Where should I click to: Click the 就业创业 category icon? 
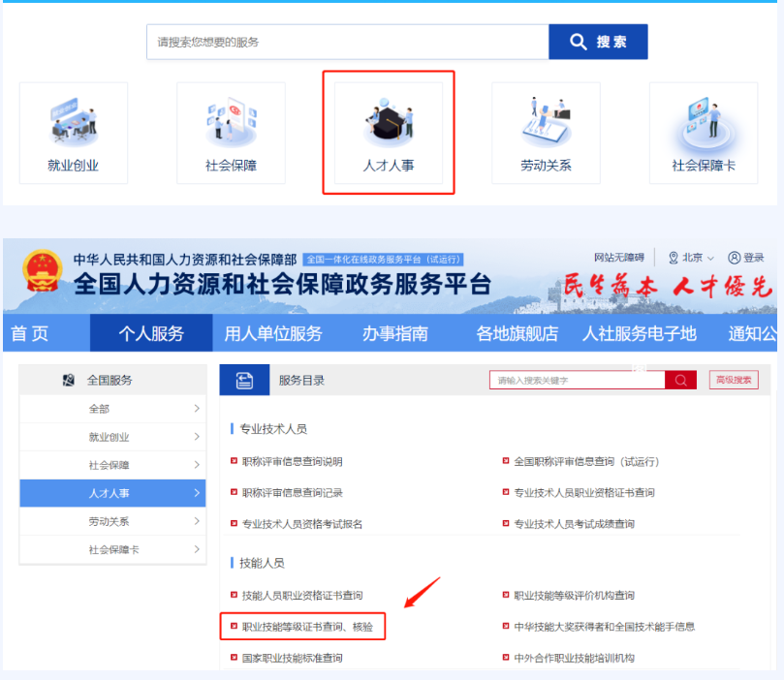pos(74,123)
